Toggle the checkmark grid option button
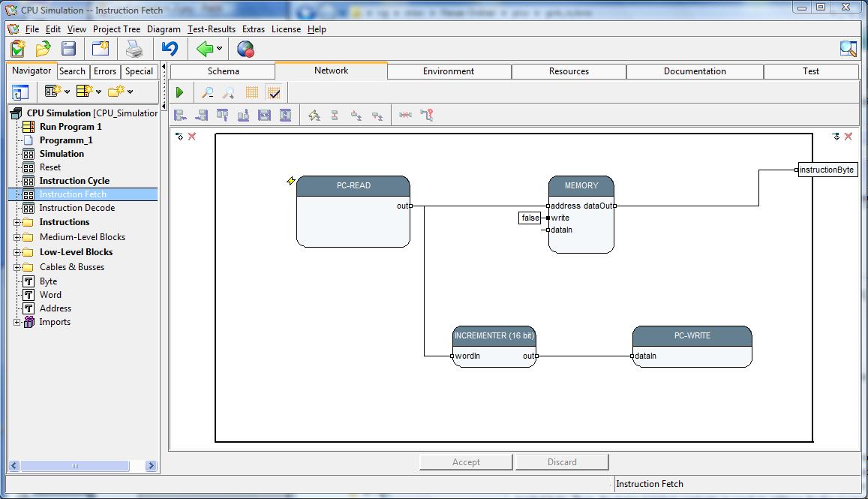Image resolution: width=868 pixels, height=499 pixels. (x=274, y=92)
